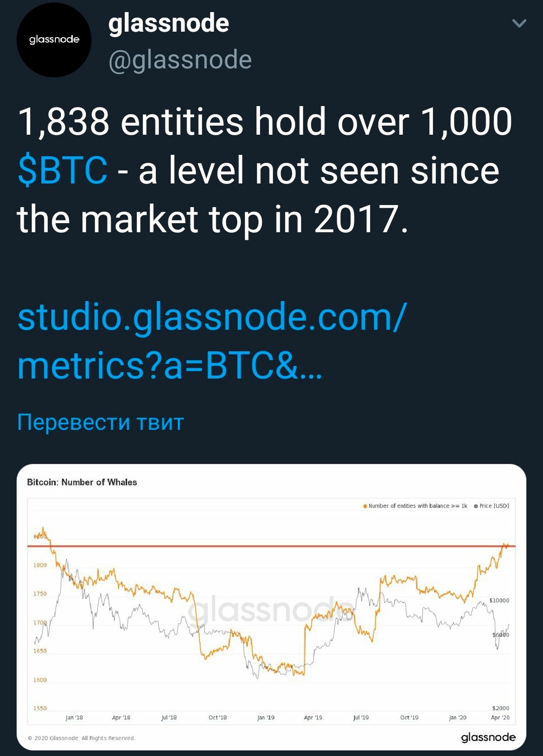Open the glassnode profile avatar
This screenshot has width=543, height=756.
(54, 40)
